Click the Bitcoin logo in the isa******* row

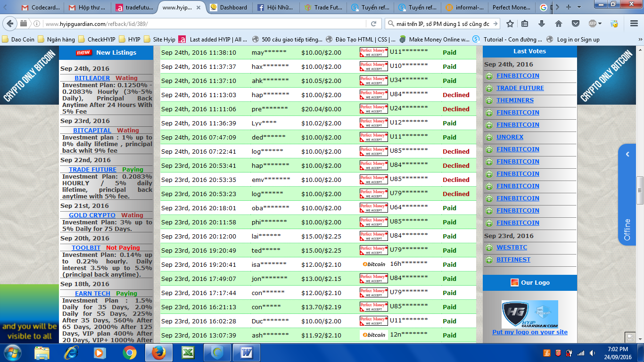[374, 264]
